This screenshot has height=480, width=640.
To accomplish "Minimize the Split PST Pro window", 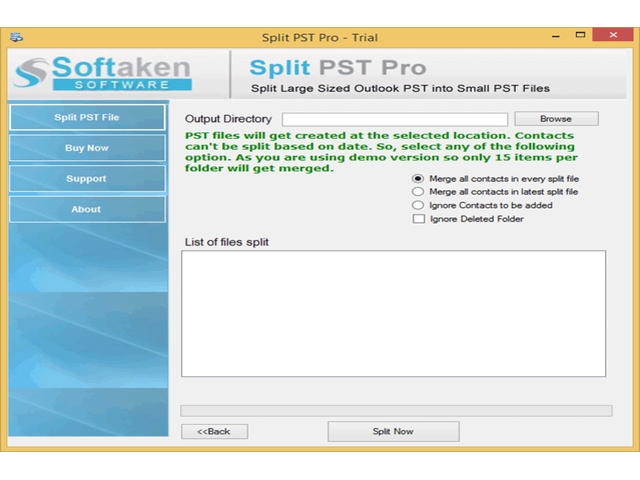I will point(554,37).
